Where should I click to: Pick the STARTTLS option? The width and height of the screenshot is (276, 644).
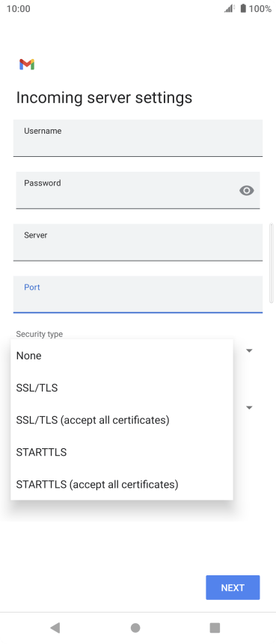point(122,452)
